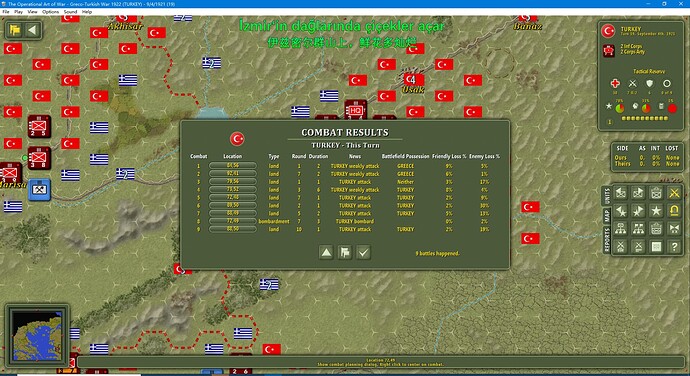The height and width of the screenshot is (376, 690).
Task: Open the Play menu
Action: 18,12
